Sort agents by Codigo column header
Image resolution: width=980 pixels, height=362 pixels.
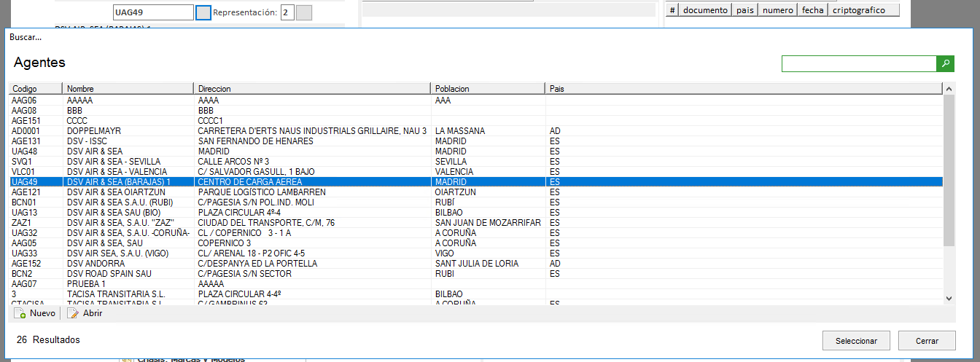(35, 89)
